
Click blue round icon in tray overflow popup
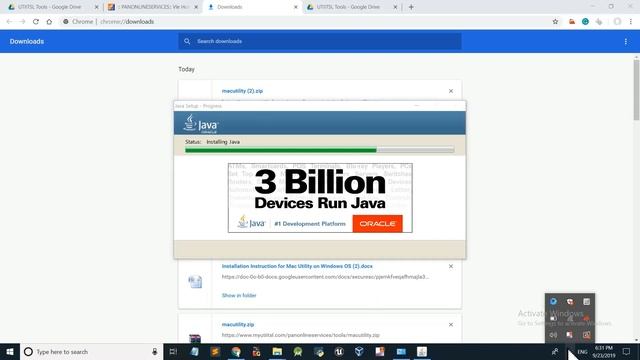553,302
